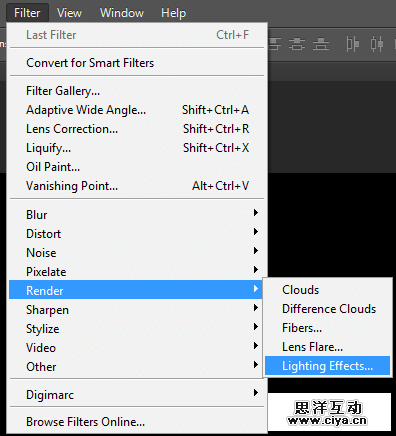Expand the Pixelate submenu
This screenshot has width=396, height=436.
[137, 272]
